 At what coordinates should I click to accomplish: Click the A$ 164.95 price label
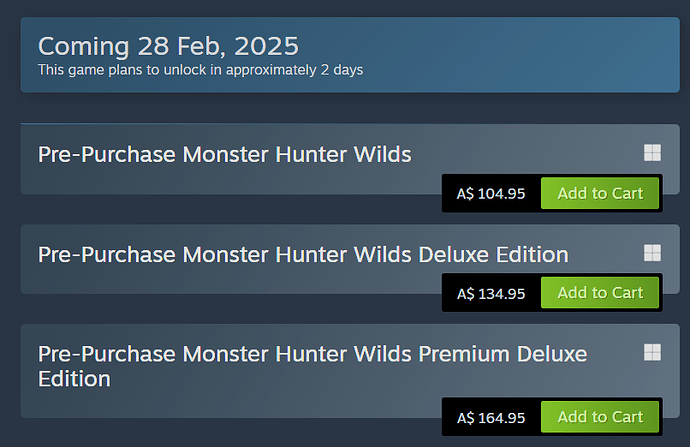(491, 418)
